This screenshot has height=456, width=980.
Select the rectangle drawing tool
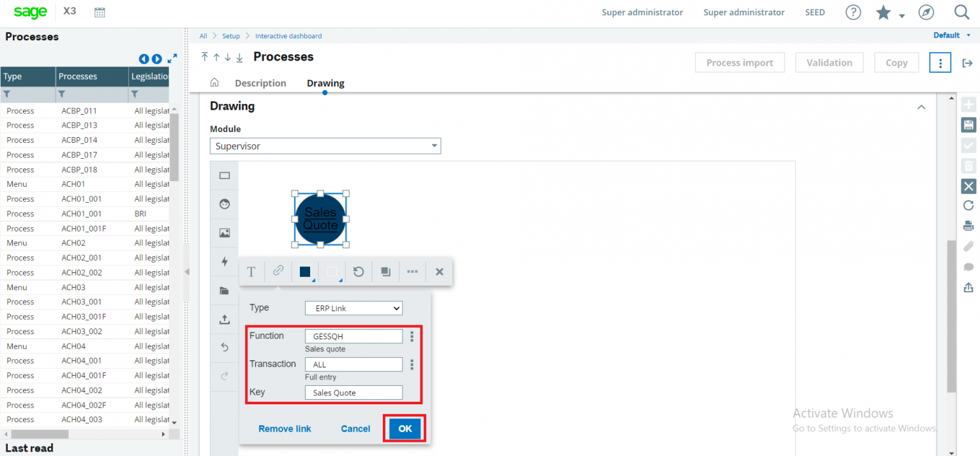[224, 175]
